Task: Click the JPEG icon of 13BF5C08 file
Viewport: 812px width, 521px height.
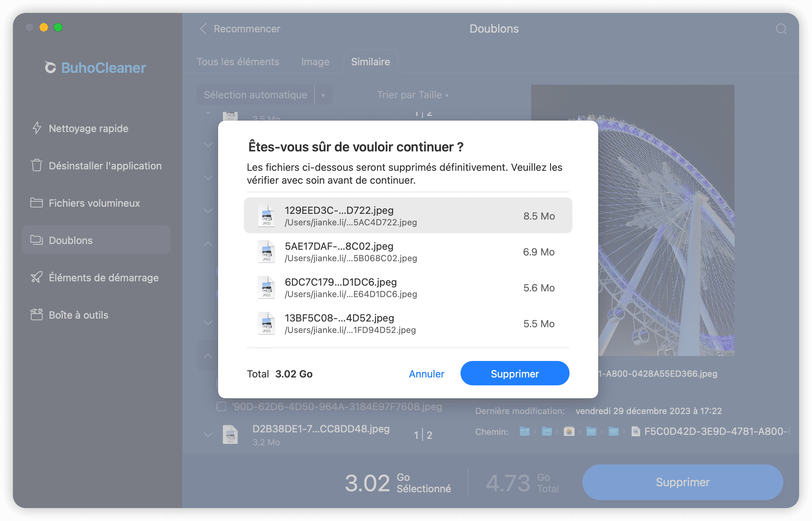Action: [266, 323]
